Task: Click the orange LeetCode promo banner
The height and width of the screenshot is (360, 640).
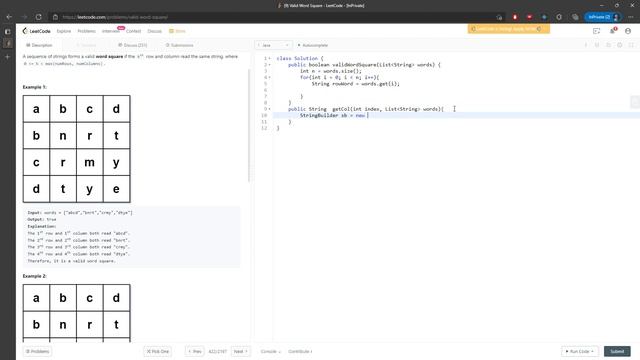Action: tap(509, 29)
